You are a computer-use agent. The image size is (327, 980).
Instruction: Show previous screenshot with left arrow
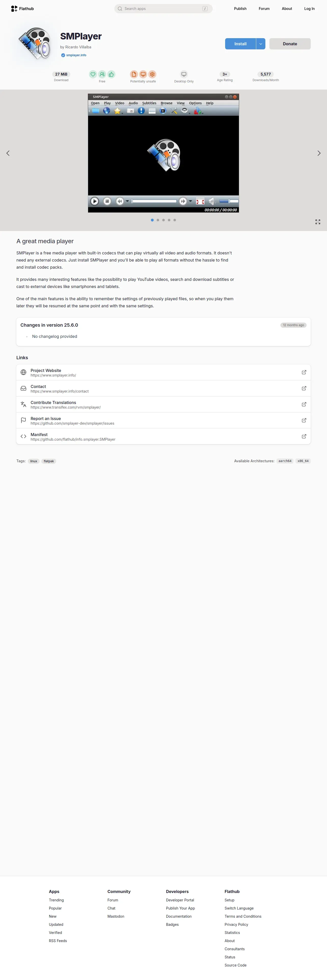pyautogui.click(x=8, y=153)
